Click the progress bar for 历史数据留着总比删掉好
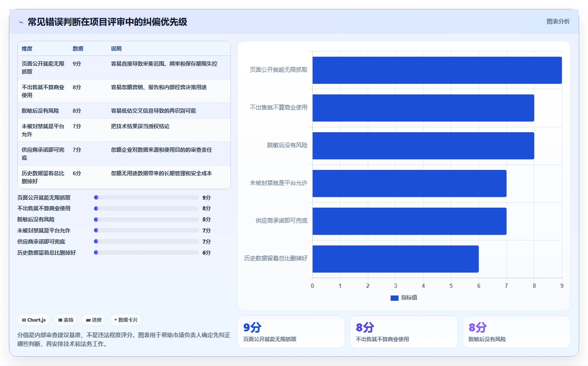The width and height of the screenshot is (588, 366). pyautogui.click(x=146, y=253)
